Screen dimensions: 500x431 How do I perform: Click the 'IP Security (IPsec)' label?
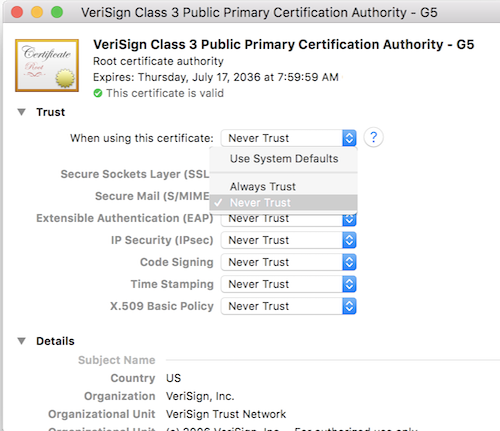tap(162, 240)
